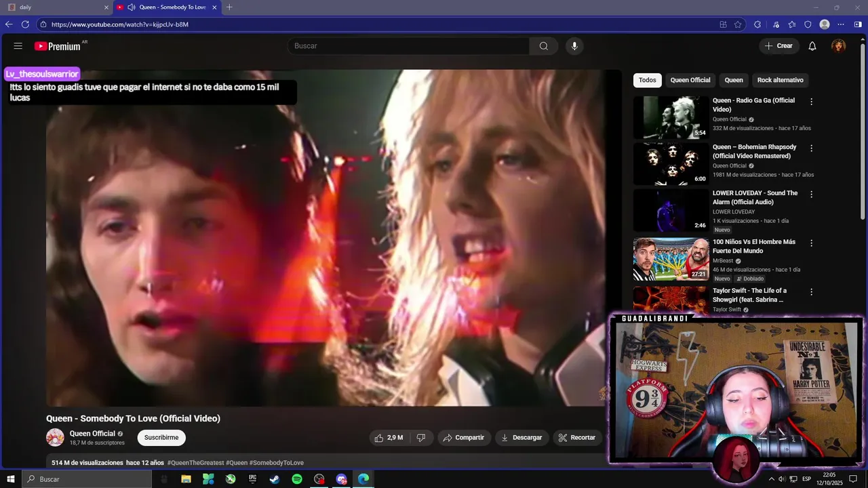Image resolution: width=868 pixels, height=488 pixels.
Task: Open Edge Settings and more menu
Action: point(842,24)
